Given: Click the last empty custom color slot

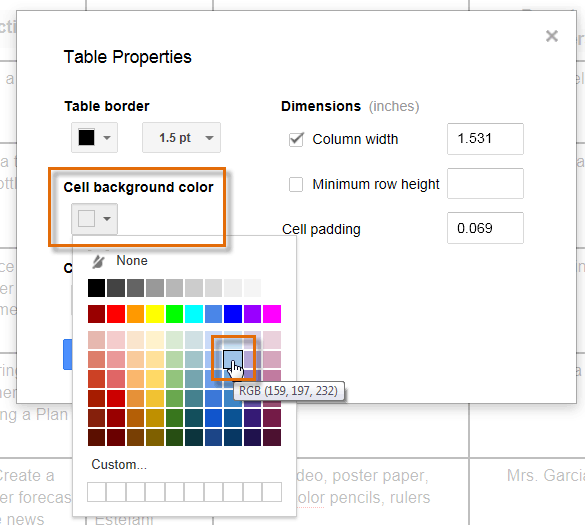Looking at the screenshot, I should [x=272, y=492].
